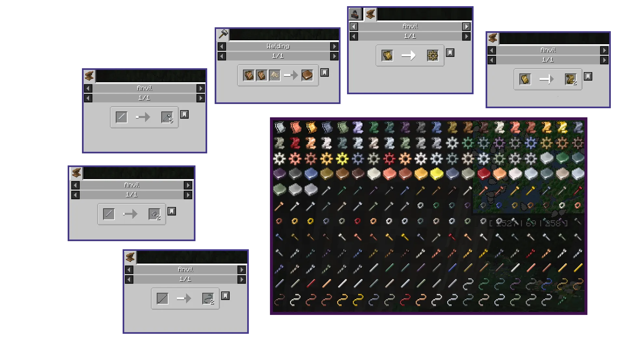Click the curved plate output with count 2
This screenshot has width=644, height=351.
[x=571, y=79]
